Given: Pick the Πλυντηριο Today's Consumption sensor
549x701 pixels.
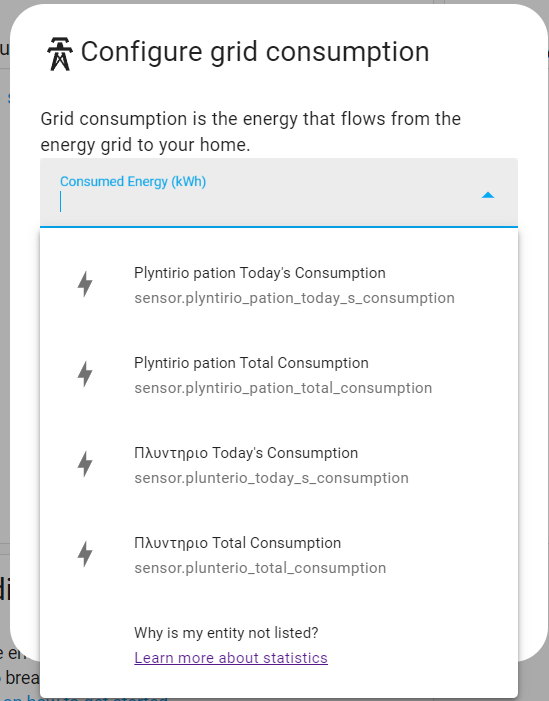Looking at the screenshot, I should click(x=279, y=465).
